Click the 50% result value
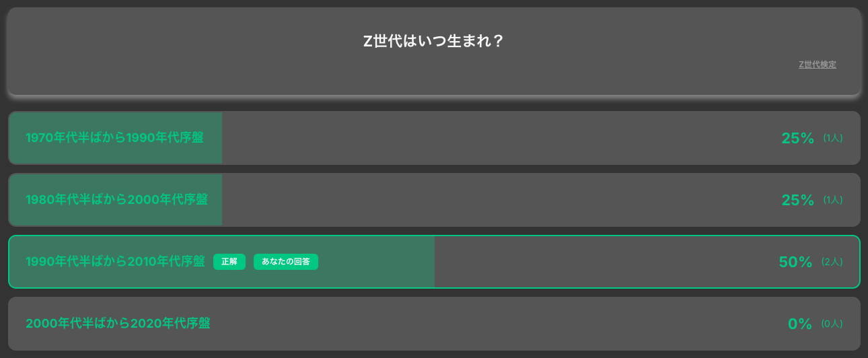 click(795, 262)
